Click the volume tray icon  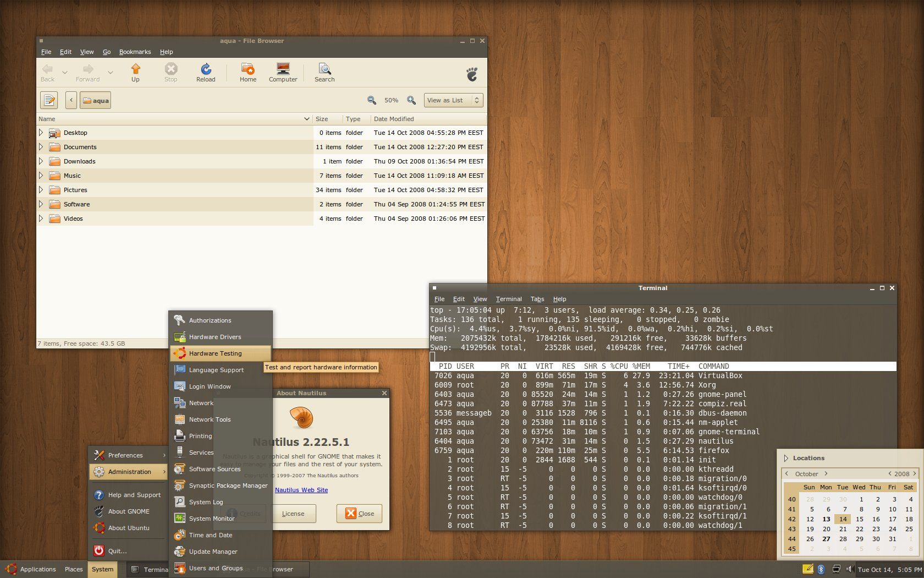849,569
